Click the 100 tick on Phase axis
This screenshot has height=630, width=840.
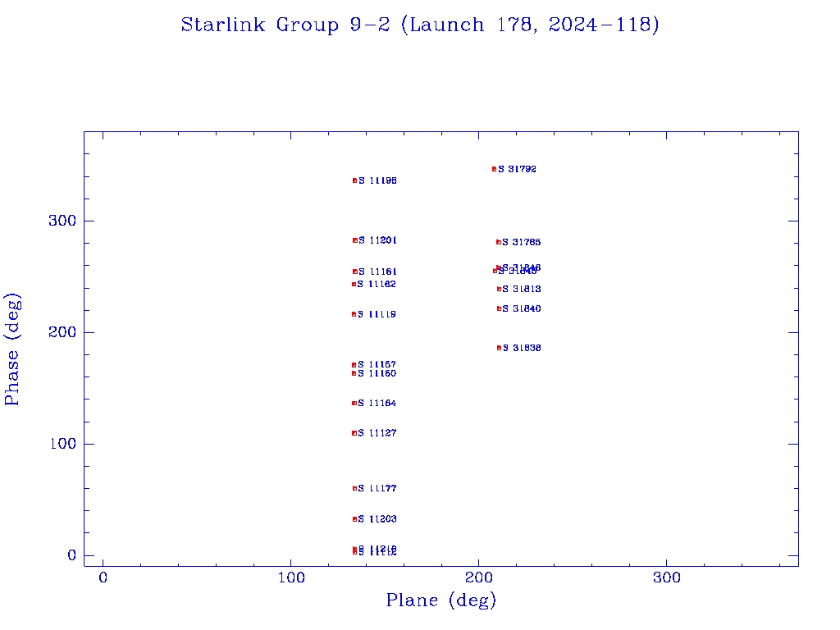62,444
